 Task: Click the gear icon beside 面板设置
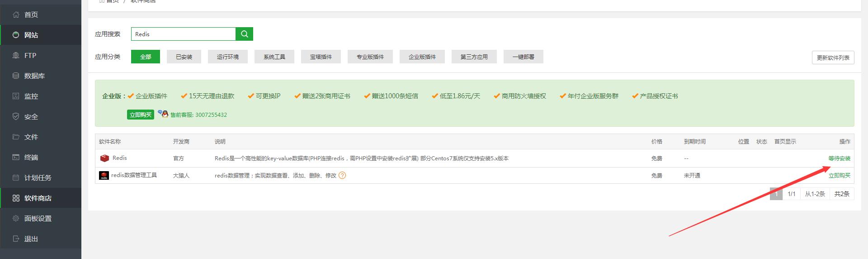[16, 218]
